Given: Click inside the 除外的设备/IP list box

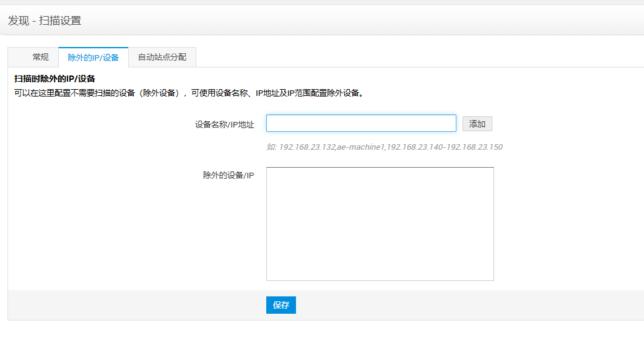Looking at the screenshot, I should point(380,223).
